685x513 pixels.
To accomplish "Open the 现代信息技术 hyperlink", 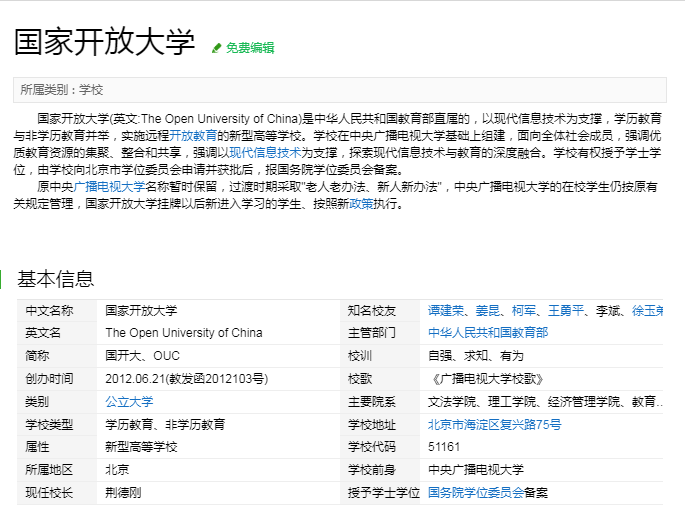I will coord(265,153).
